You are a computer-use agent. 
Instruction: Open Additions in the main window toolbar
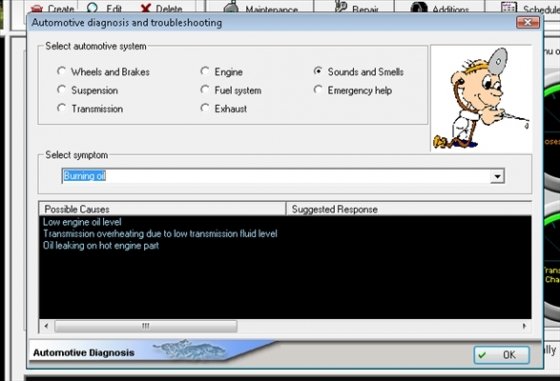pos(439,8)
